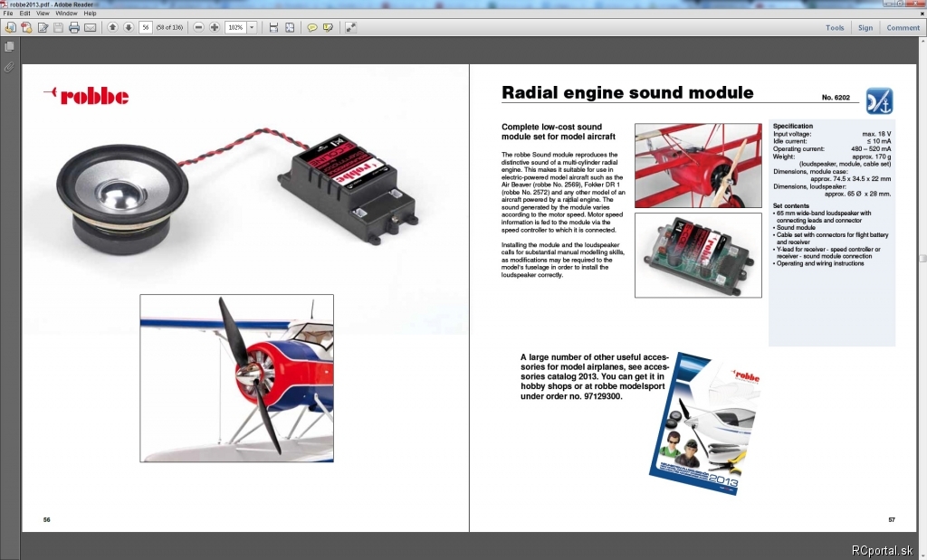The height and width of the screenshot is (560, 927).
Task: Click the Open file toolbar icon
Action: pos(10,27)
